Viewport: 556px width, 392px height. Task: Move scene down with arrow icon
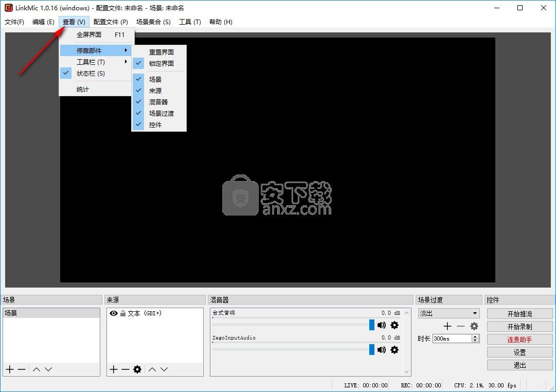(x=48, y=369)
